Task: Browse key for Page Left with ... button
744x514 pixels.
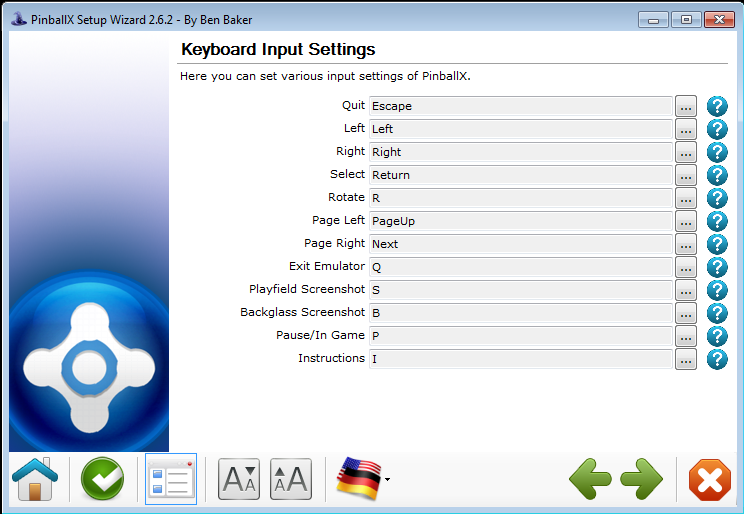Action: pos(686,221)
